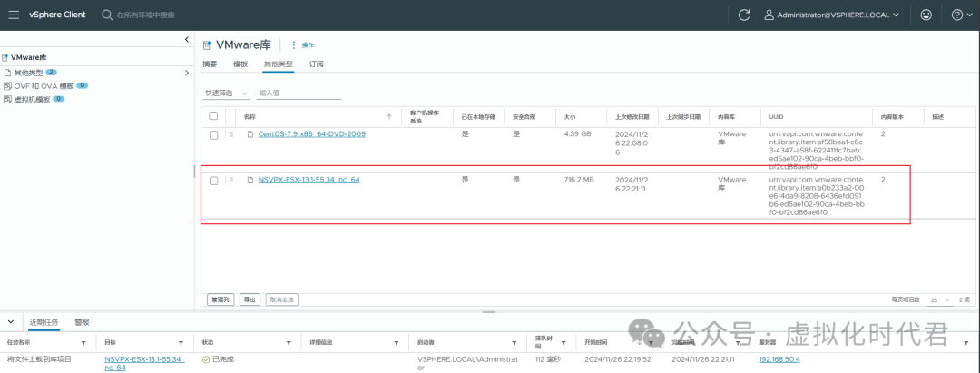
Task: Open NSVPX-ESX-13.1-55.34_nc_64 library item link
Action: (x=309, y=180)
